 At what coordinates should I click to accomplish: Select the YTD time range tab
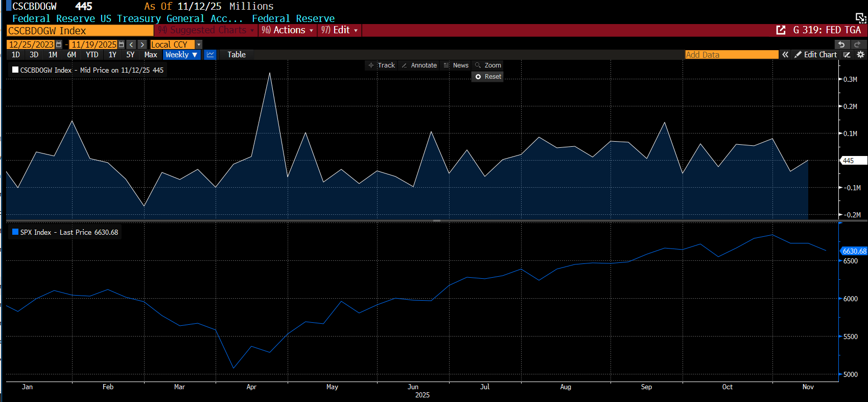coord(92,55)
